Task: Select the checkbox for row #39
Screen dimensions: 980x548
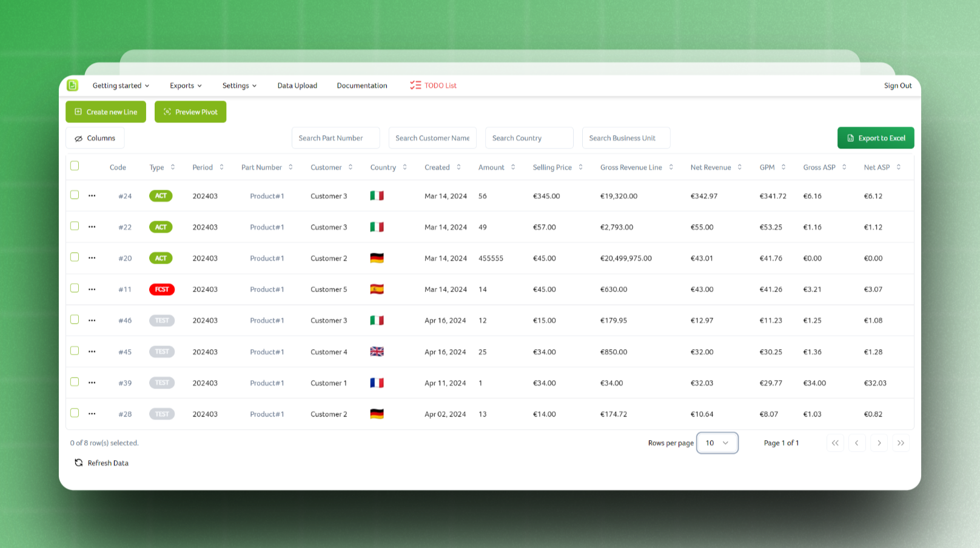Action: [75, 381]
